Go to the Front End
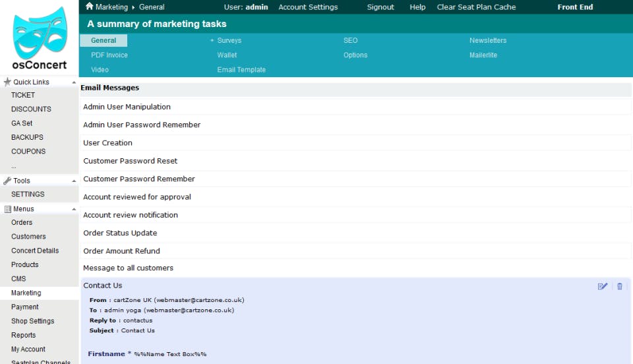This screenshot has height=364, width=633. tap(575, 7)
